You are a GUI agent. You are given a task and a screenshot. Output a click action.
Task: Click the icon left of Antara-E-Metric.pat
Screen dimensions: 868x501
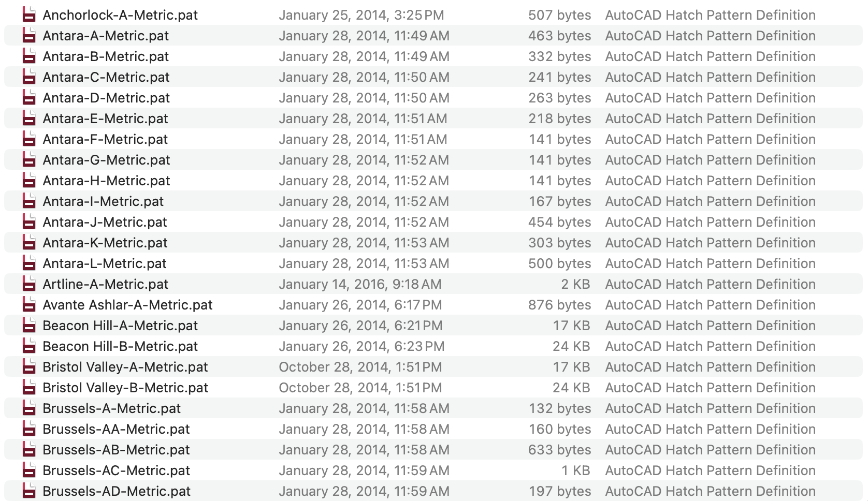click(30, 118)
